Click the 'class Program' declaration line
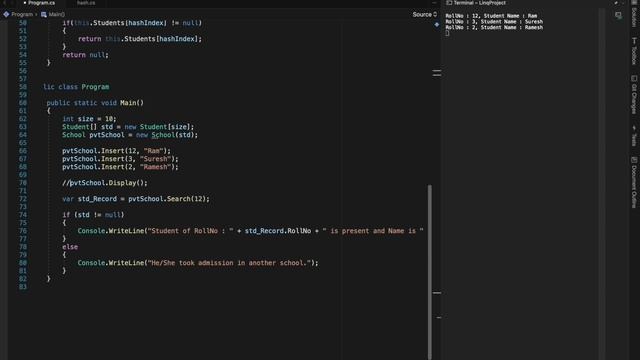Viewport: 640px width, 360px height. pyautogui.click(x=76, y=87)
